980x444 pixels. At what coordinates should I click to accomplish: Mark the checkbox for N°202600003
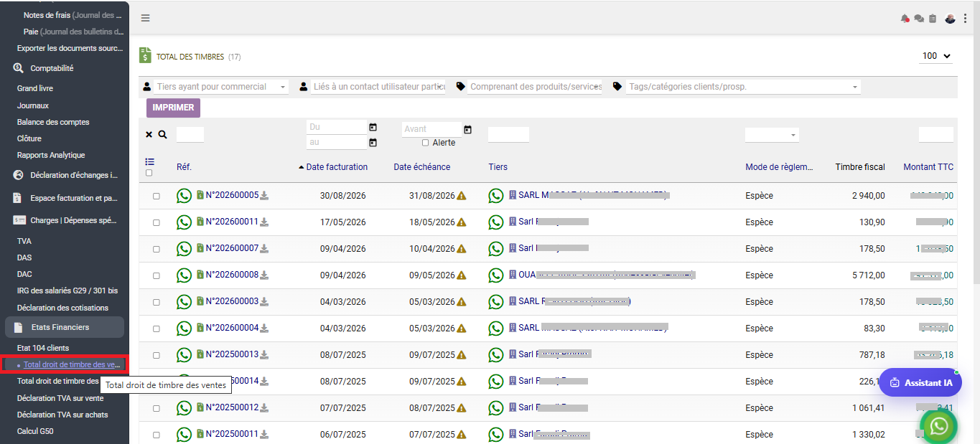click(x=156, y=302)
